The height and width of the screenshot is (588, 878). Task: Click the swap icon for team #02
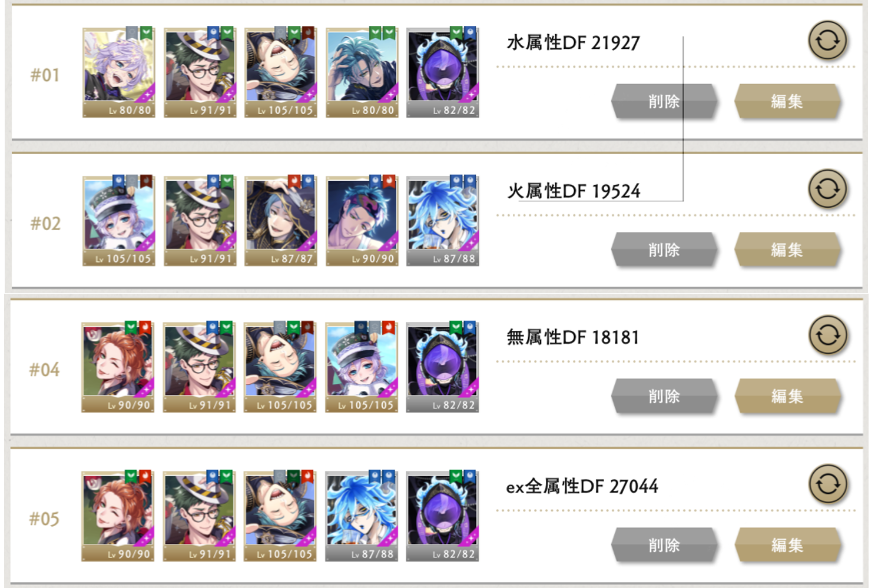click(827, 189)
